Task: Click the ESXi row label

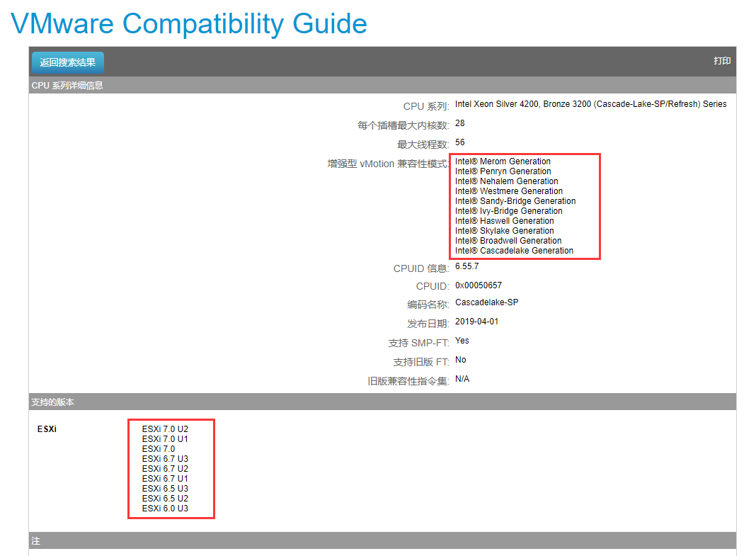Action: (x=47, y=429)
